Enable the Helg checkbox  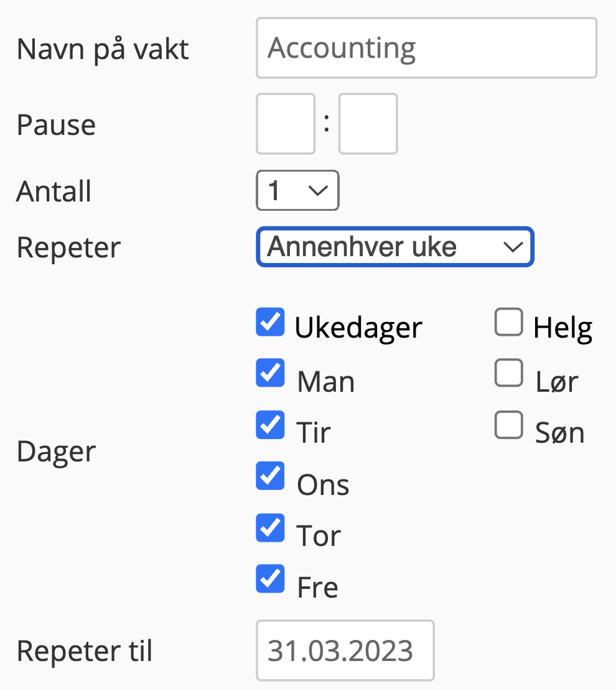click(x=509, y=322)
